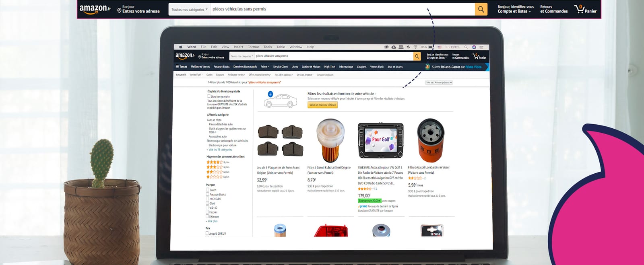Click the Suivez Roland-Garros sur Prime Video banner
This screenshot has height=265, width=644.
(x=456, y=67)
